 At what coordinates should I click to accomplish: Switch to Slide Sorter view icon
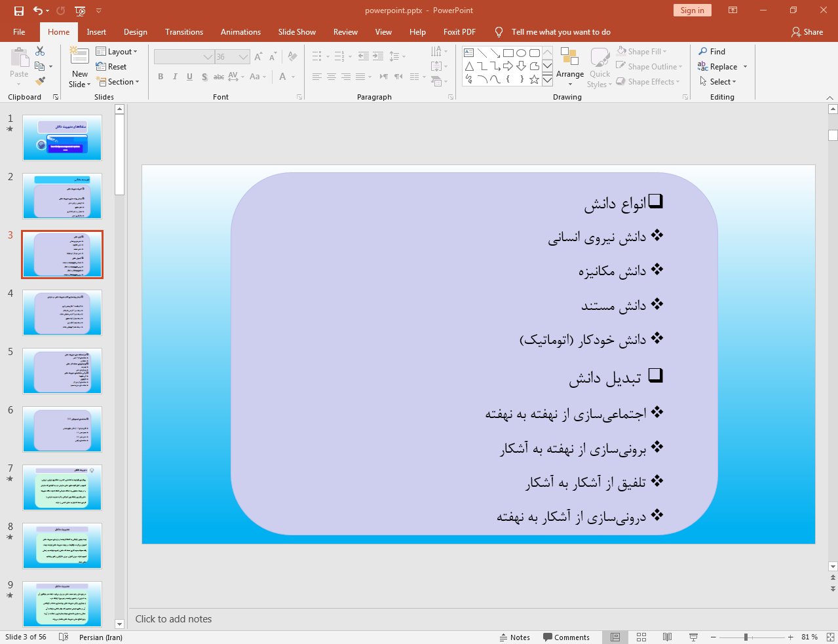[x=641, y=637]
